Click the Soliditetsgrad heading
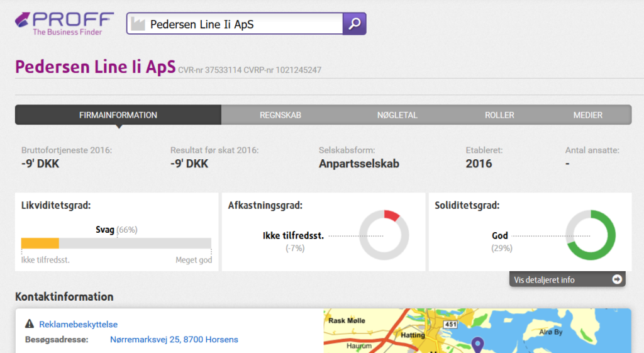The height and width of the screenshot is (353, 644). (x=467, y=206)
